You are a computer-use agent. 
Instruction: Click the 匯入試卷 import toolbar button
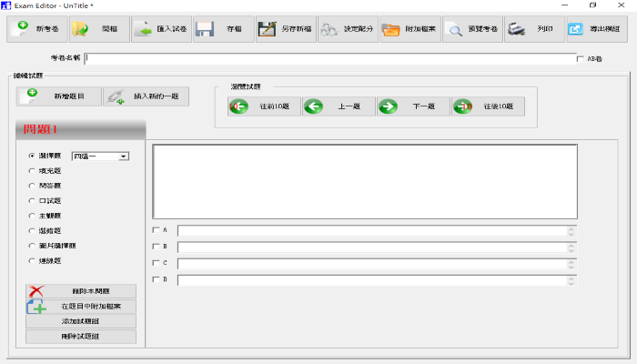pos(160,29)
